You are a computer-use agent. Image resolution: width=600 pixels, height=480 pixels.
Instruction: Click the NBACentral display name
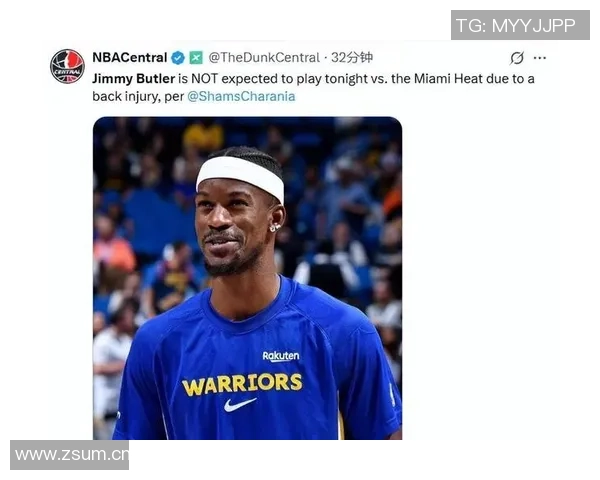pos(130,57)
